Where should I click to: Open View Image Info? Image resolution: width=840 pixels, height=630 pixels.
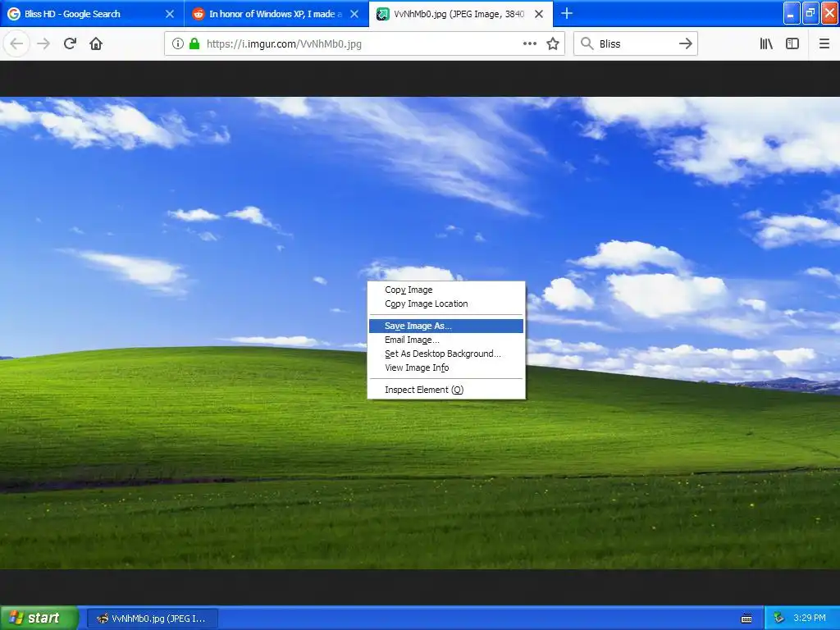[446, 367]
